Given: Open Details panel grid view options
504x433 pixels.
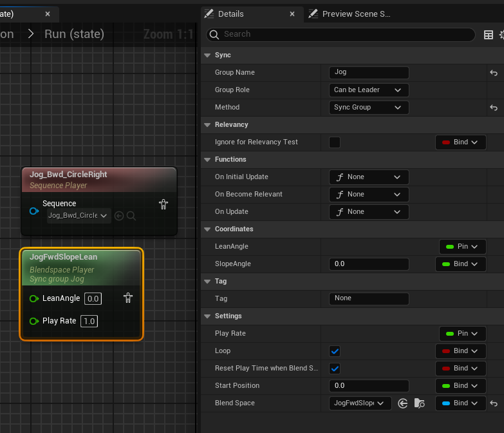Looking at the screenshot, I should pos(489,35).
